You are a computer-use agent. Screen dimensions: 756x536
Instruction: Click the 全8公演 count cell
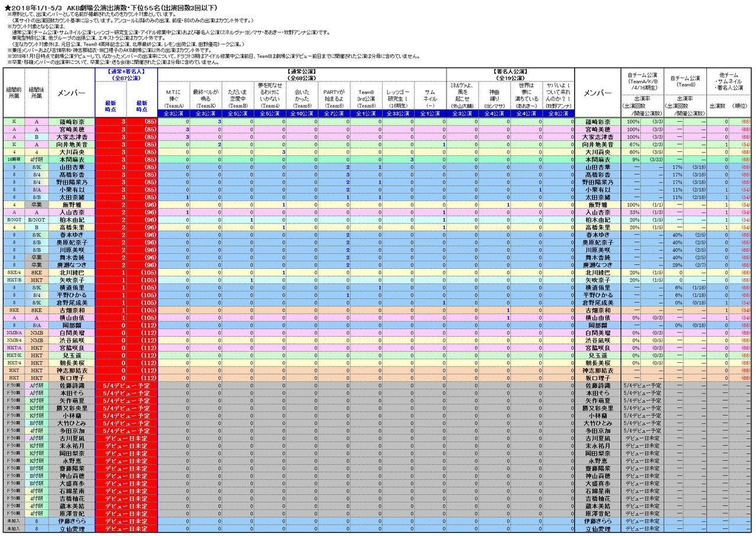[558, 113]
